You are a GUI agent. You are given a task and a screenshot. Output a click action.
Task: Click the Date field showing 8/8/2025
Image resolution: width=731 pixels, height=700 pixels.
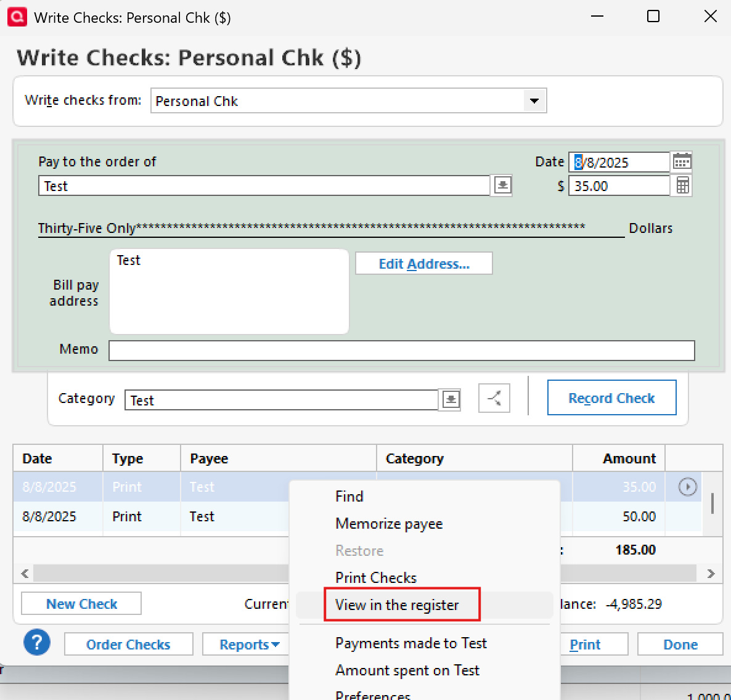(x=619, y=161)
